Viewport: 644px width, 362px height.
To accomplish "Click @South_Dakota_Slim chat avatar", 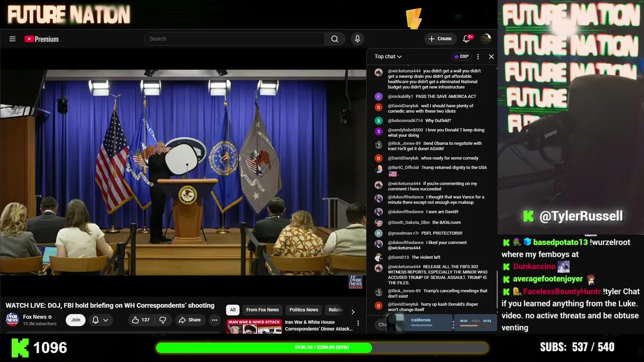I will tap(378, 222).
